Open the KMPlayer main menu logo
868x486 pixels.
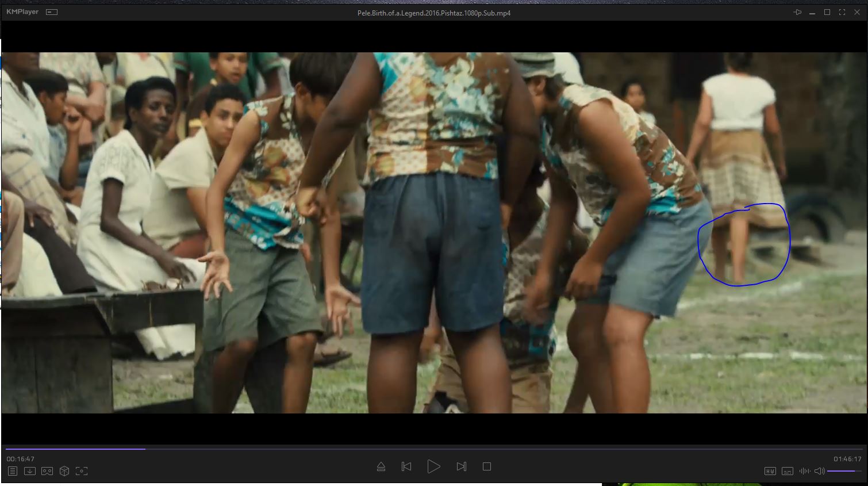tap(22, 12)
